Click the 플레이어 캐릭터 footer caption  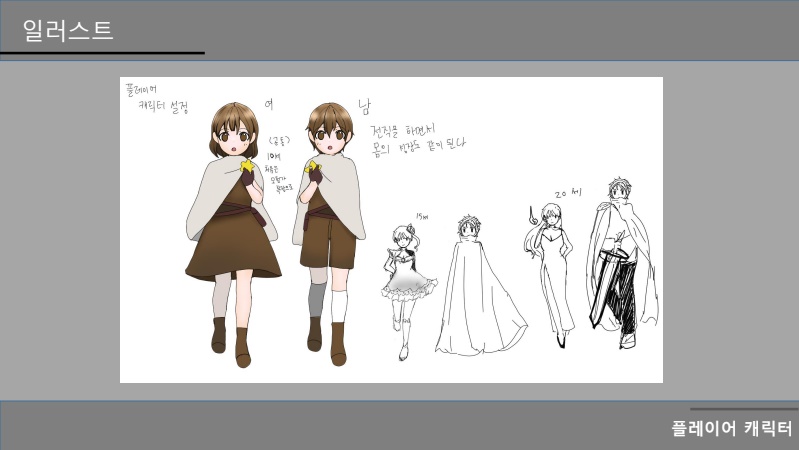point(731,429)
